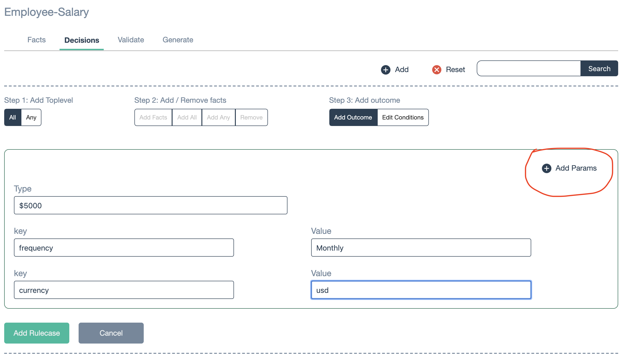Switch to the Facts tab
627x364 pixels.
(36, 40)
